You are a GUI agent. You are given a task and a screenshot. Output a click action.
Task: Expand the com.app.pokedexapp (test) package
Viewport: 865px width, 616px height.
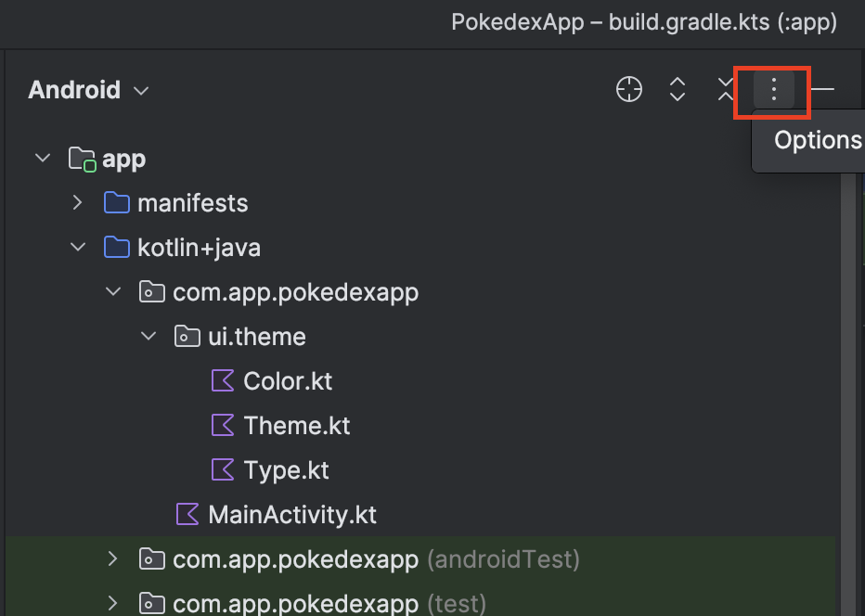113,603
